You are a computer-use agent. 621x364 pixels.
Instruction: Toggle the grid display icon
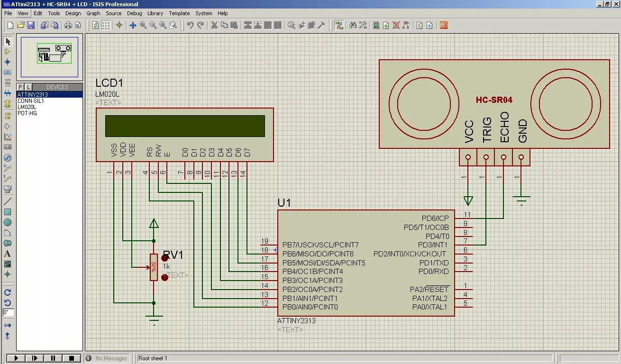[x=106, y=25]
